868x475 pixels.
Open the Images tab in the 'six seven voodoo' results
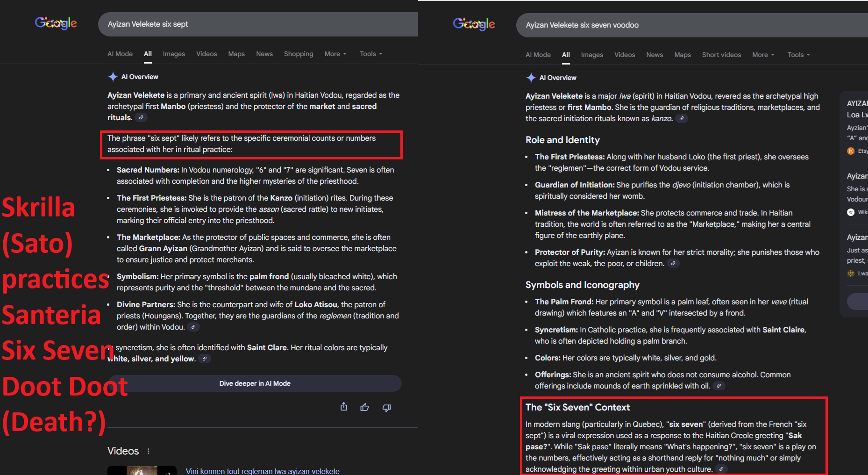click(x=592, y=55)
